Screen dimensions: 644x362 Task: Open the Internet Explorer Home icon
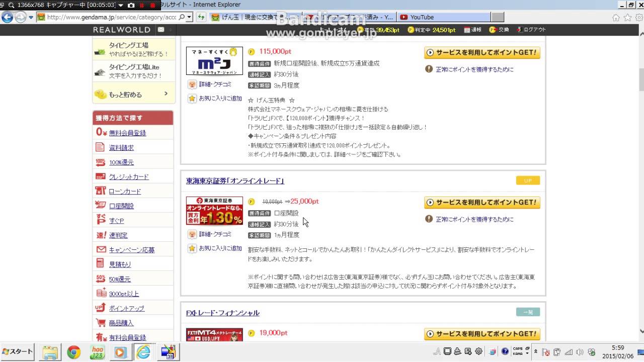(616, 18)
